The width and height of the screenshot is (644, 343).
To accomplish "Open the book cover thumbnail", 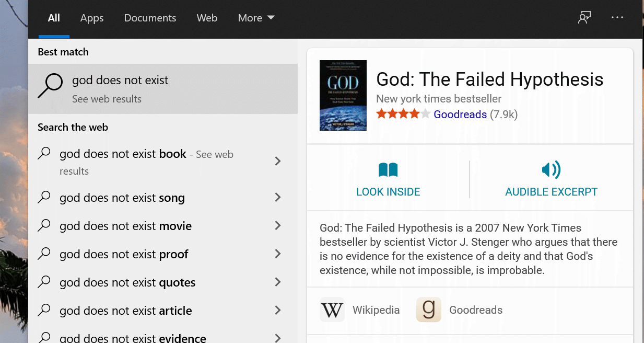I will coord(343,95).
